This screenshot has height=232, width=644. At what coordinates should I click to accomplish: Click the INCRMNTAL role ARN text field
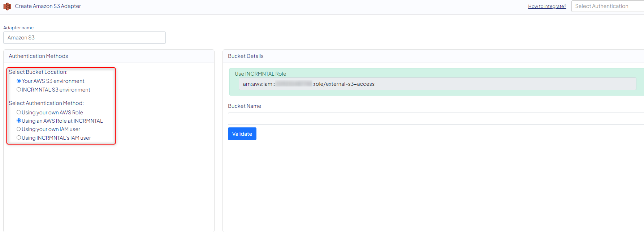pos(437,84)
